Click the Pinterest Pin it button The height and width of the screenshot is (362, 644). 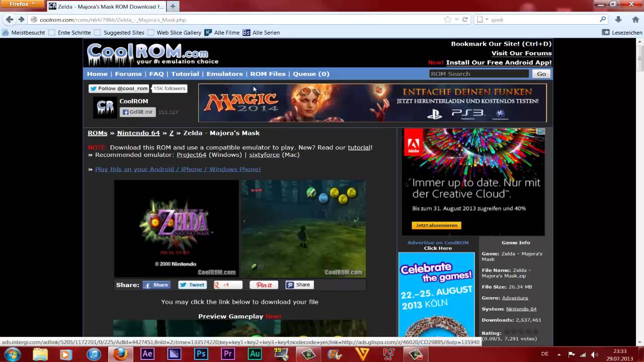[264, 285]
